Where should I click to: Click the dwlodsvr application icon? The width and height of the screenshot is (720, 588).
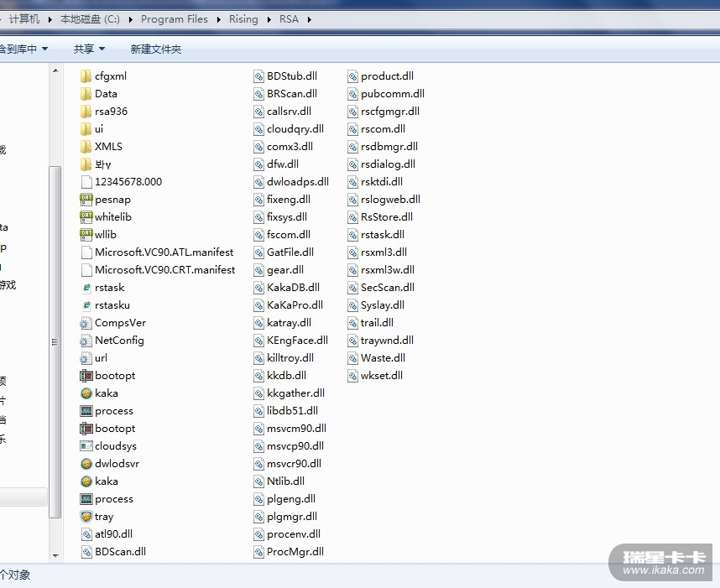coord(86,464)
